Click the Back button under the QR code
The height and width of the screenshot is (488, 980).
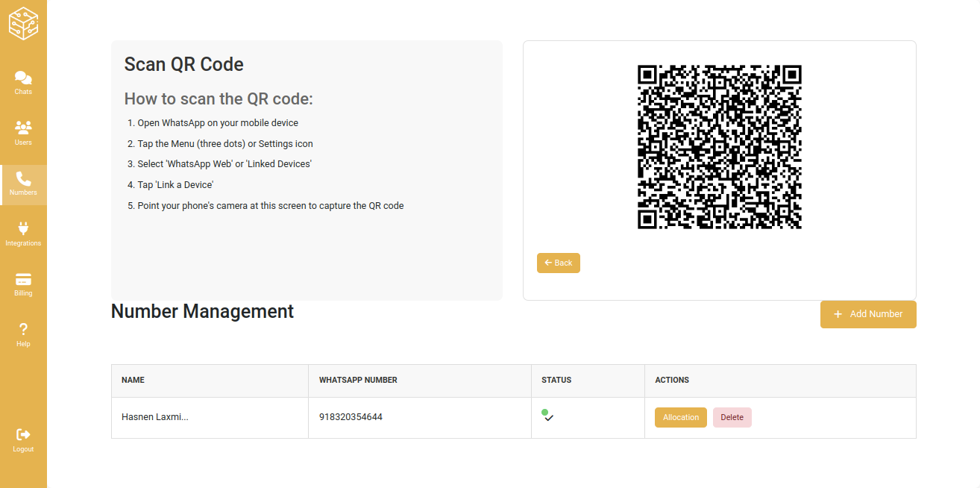coord(559,263)
